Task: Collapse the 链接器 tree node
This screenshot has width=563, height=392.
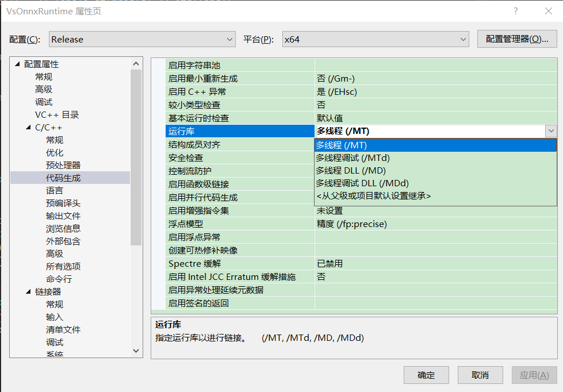Action: point(28,291)
